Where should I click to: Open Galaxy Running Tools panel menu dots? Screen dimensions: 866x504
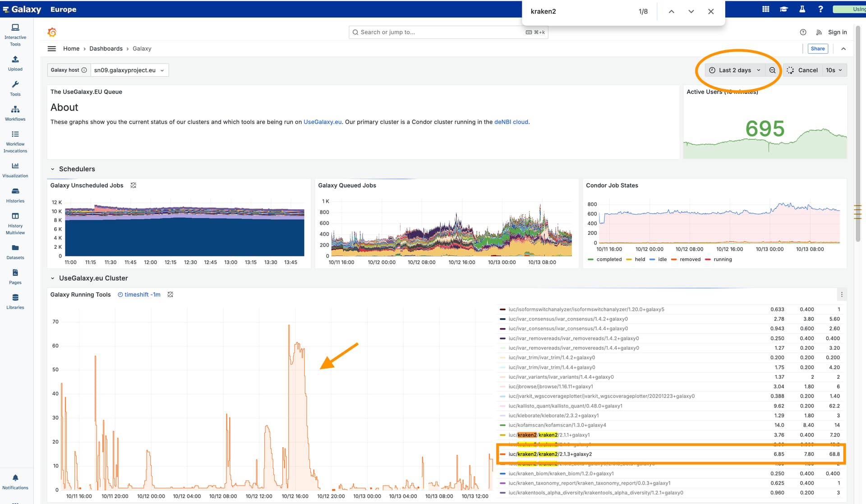(x=841, y=294)
